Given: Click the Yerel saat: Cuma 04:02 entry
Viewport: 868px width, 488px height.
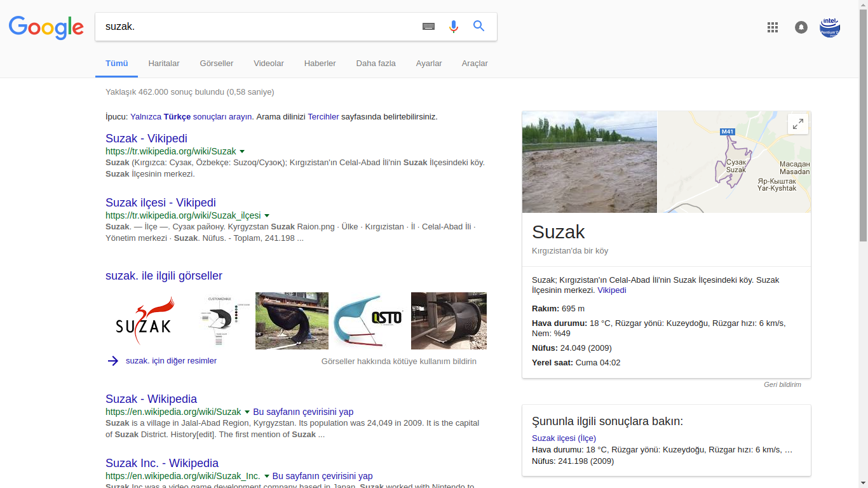Looking at the screenshot, I should click(x=576, y=363).
